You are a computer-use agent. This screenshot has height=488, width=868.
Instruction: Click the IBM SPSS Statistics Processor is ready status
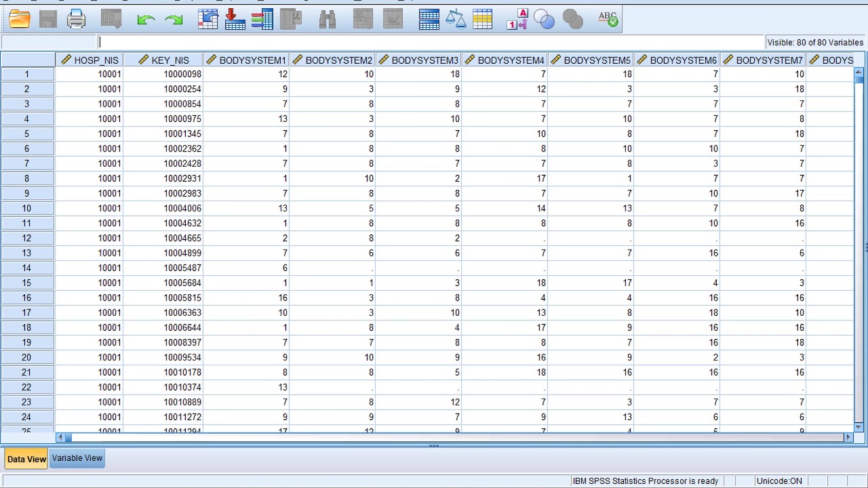coord(646,481)
